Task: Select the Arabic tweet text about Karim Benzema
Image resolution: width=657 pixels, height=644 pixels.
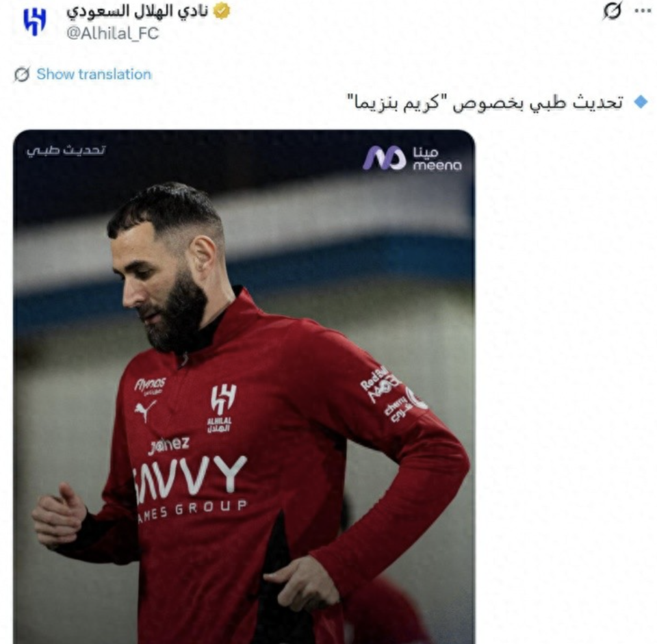Action: click(485, 102)
